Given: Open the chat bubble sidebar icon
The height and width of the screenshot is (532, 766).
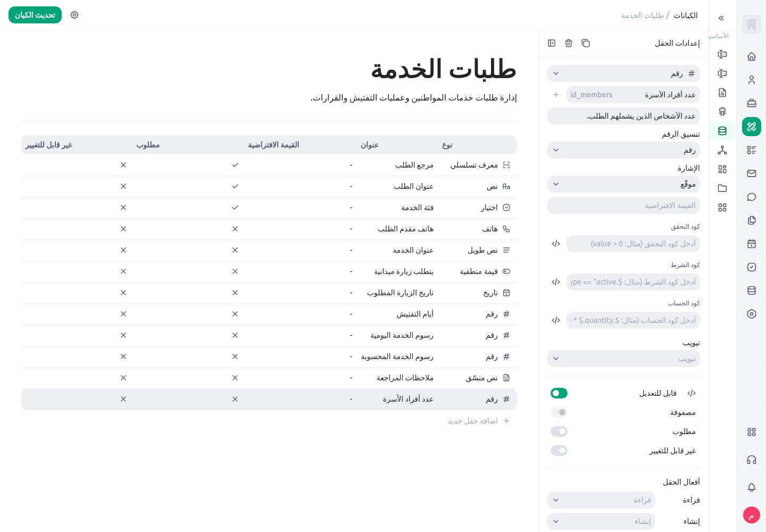Looking at the screenshot, I should tap(752, 197).
